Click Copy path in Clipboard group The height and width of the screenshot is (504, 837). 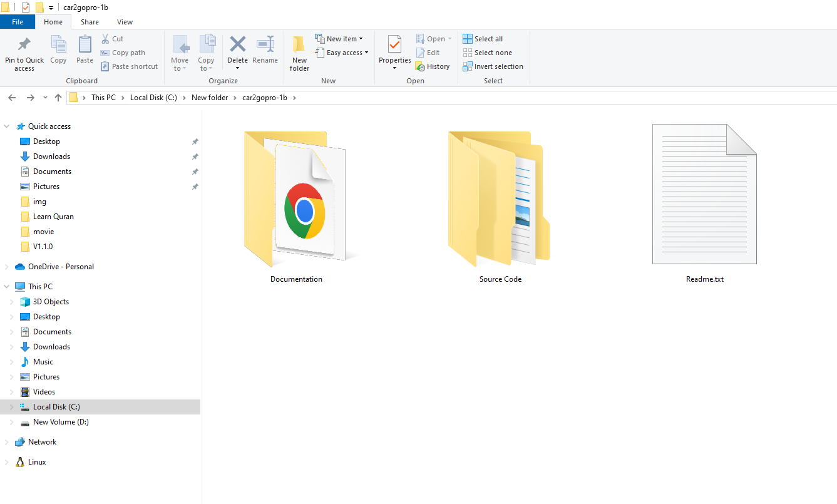click(x=123, y=53)
